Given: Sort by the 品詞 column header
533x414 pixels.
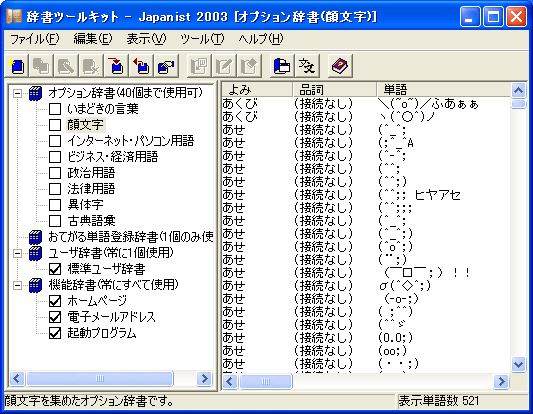Looking at the screenshot, I should 335,90.
